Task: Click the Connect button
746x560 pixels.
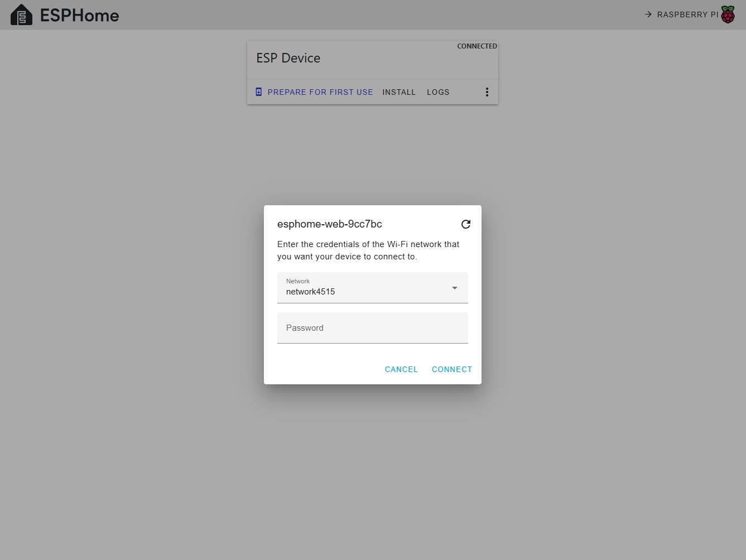Action: pos(452,369)
